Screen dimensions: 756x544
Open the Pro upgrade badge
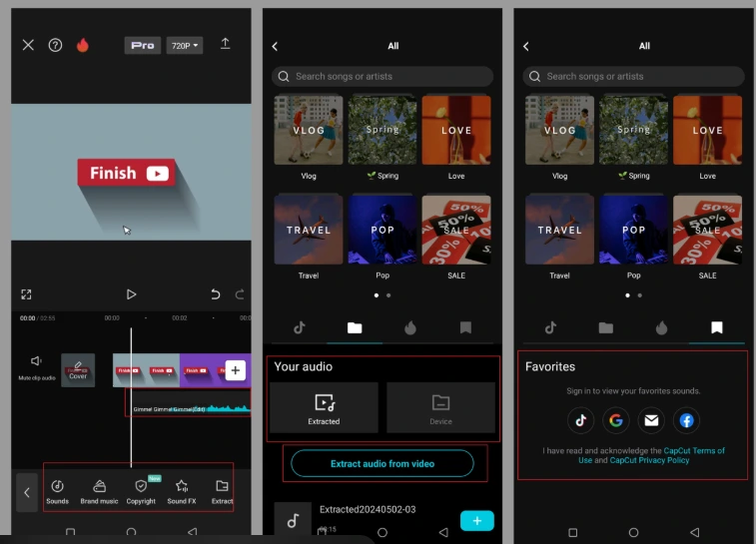click(143, 45)
